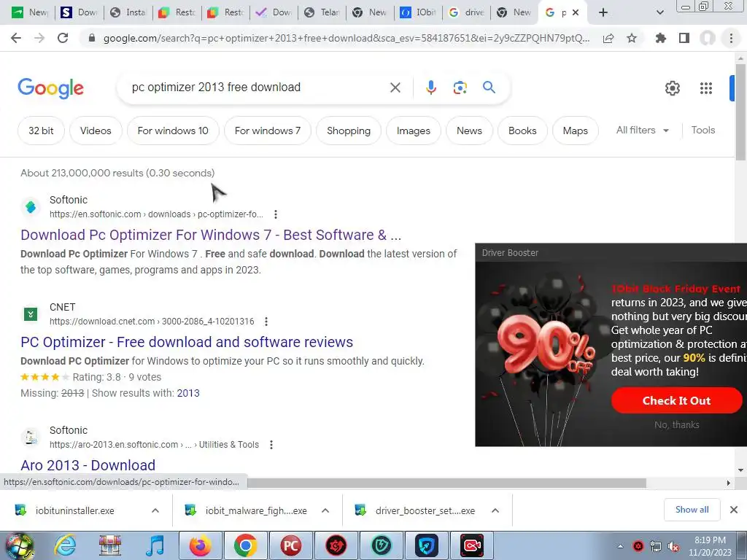The image size is (747, 560).
Task: Open the Google apps grid
Action: click(x=706, y=88)
